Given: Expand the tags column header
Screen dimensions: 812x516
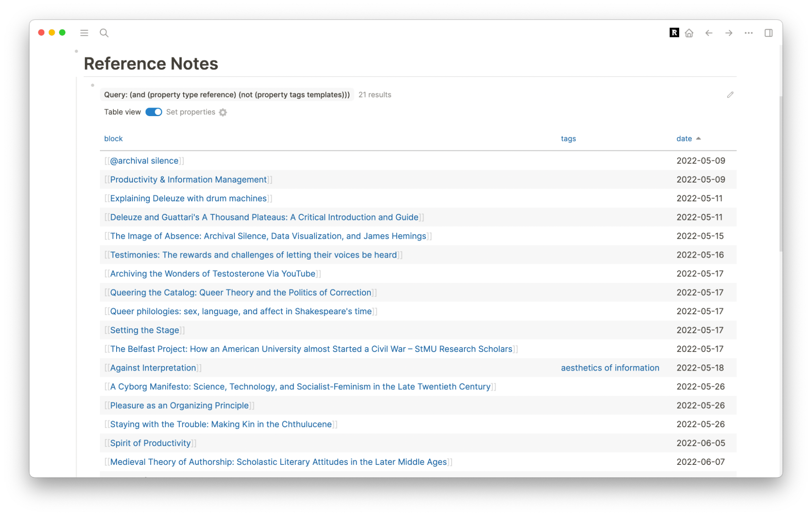Looking at the screenshot, I should [569, 138].
